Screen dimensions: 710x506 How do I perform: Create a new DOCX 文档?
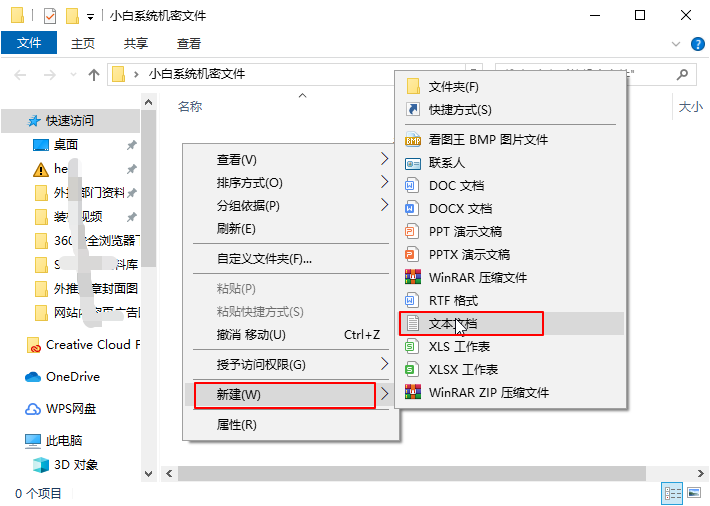511,208
